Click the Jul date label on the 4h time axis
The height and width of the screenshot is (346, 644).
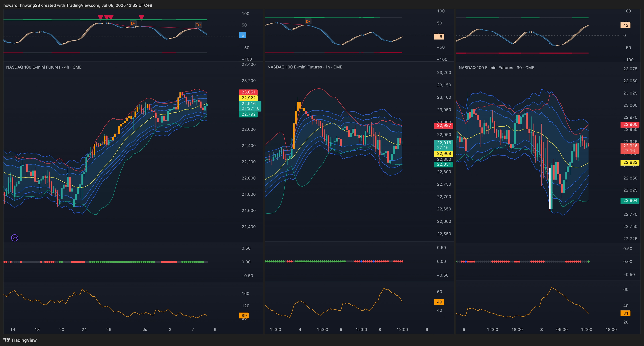(x=146, y=330)
